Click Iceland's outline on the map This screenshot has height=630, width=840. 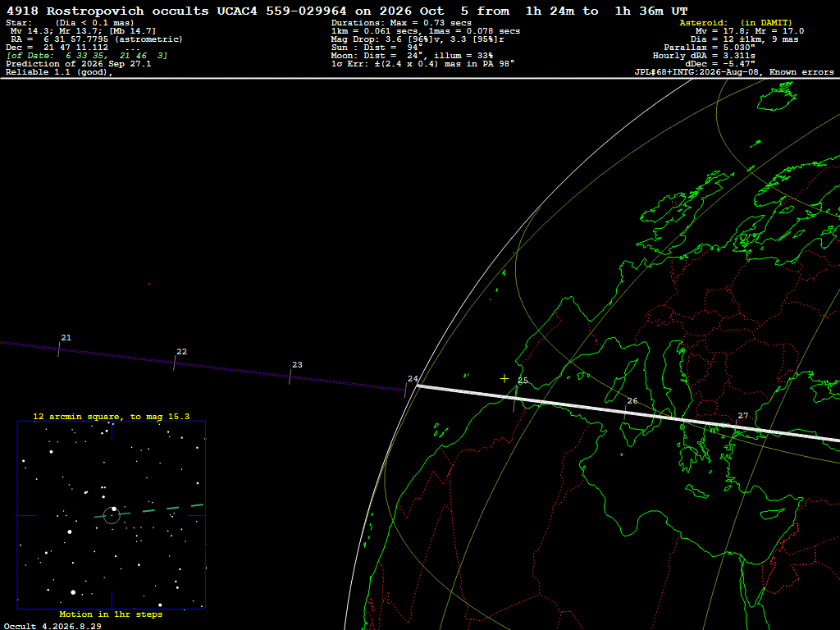776,98
